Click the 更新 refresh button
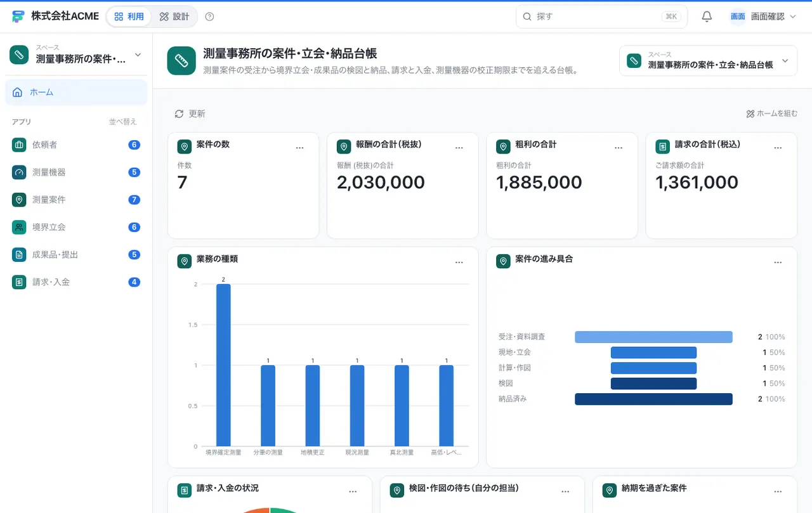This screenshot has width=812, height=513. click(x=190, y=114)
